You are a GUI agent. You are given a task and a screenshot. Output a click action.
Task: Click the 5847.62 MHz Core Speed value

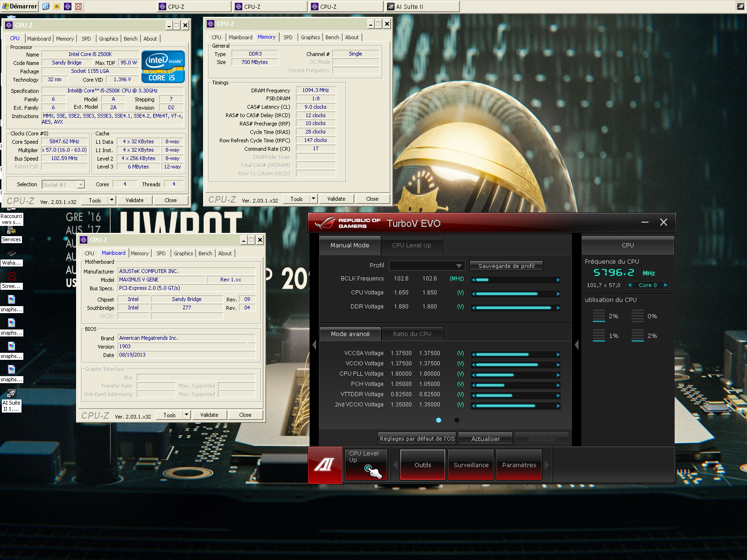coord(64,142)
